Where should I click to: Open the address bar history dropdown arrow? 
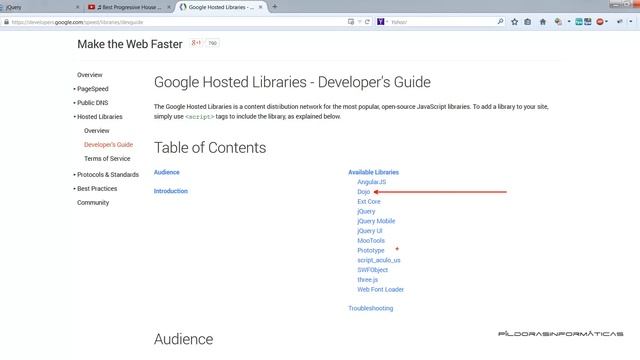(x=360, y=22)
